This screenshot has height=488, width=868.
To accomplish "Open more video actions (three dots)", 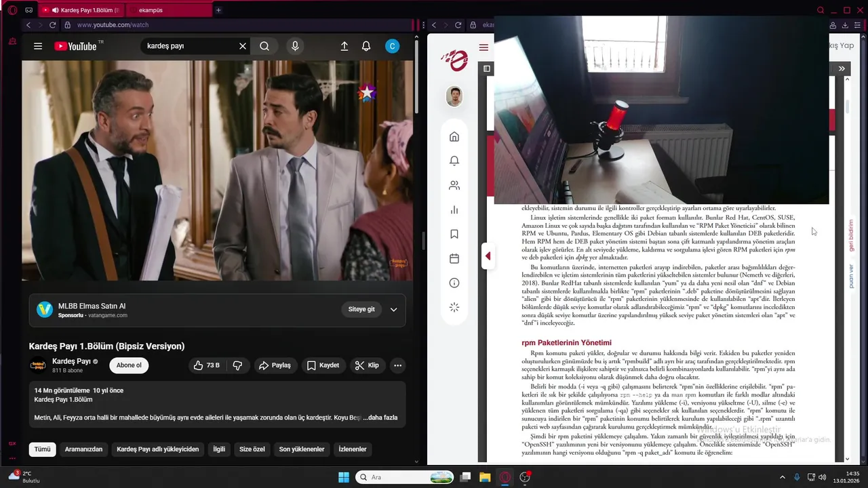I will (398, 365).
